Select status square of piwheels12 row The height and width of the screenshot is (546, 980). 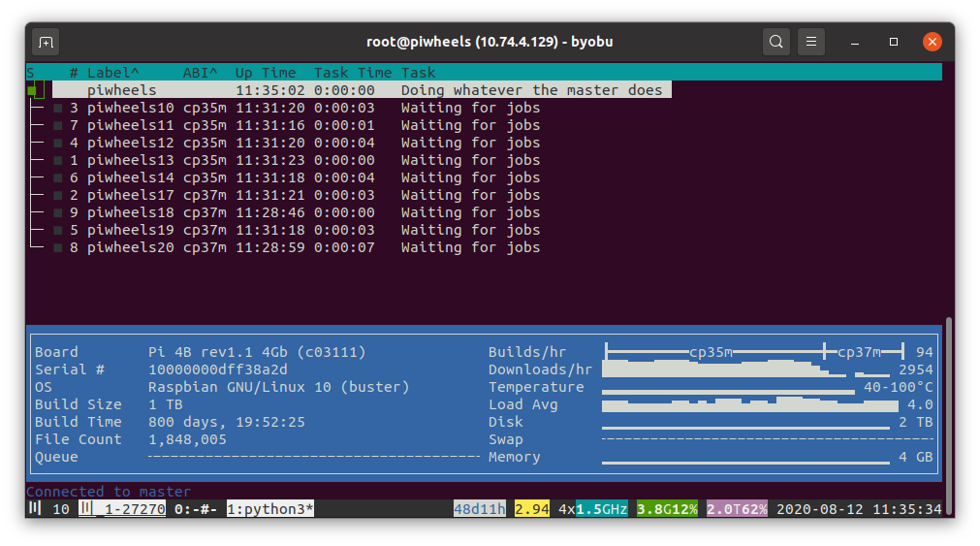[x=57, y=144]
